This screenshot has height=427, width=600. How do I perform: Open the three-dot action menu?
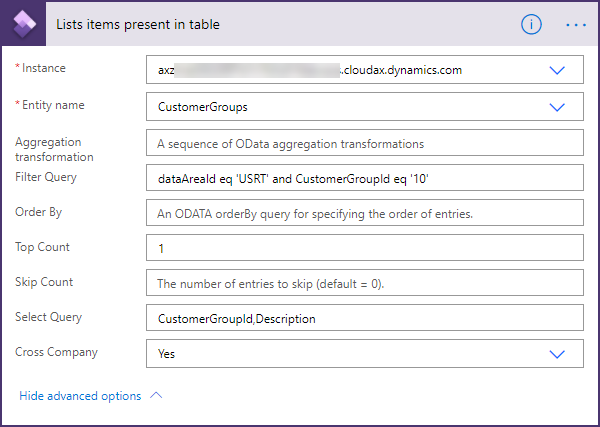pyautogui.click(x=576, y=25)
